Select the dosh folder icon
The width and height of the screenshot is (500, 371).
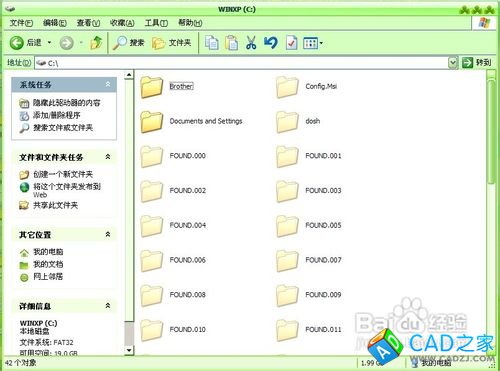tap(287, 122)
